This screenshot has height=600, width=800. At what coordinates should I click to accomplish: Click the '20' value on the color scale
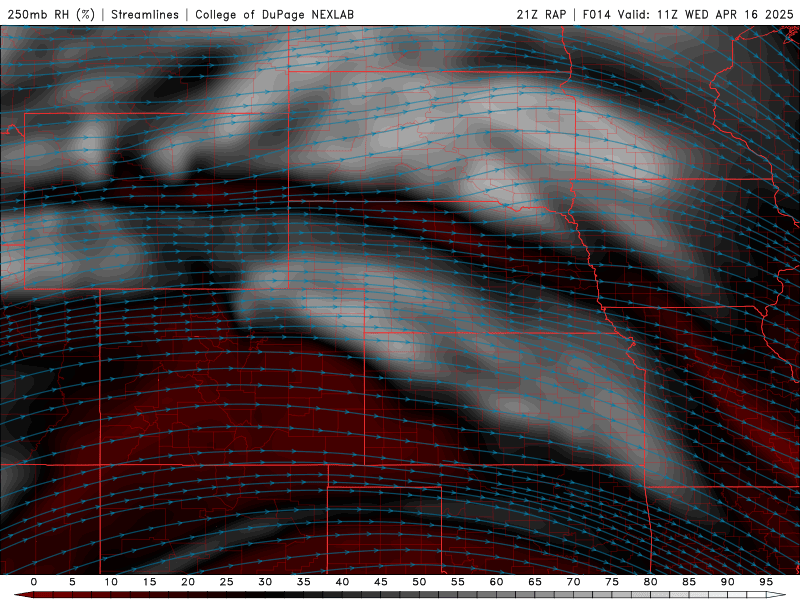tap(188, 582)
